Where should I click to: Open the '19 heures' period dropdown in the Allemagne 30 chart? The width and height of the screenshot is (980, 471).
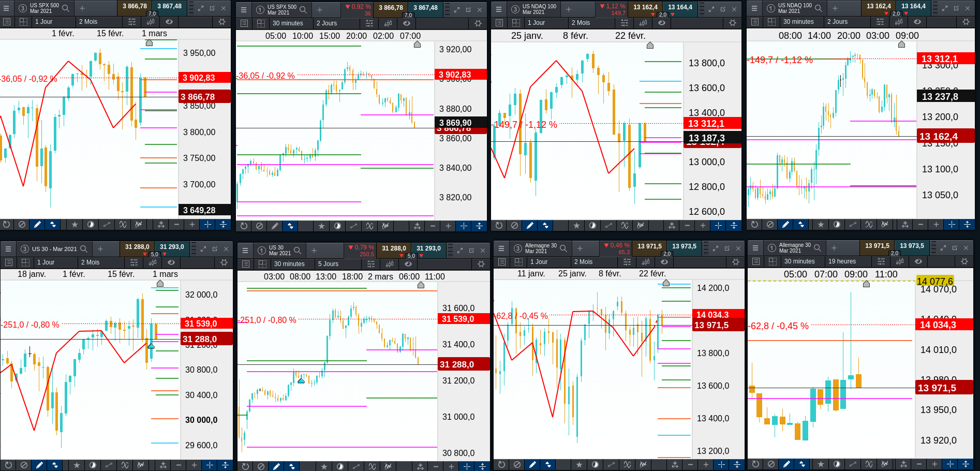click(842, 261)
